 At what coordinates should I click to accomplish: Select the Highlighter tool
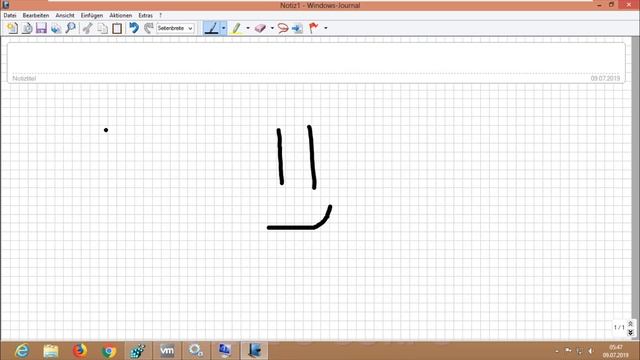pos(236,28)
